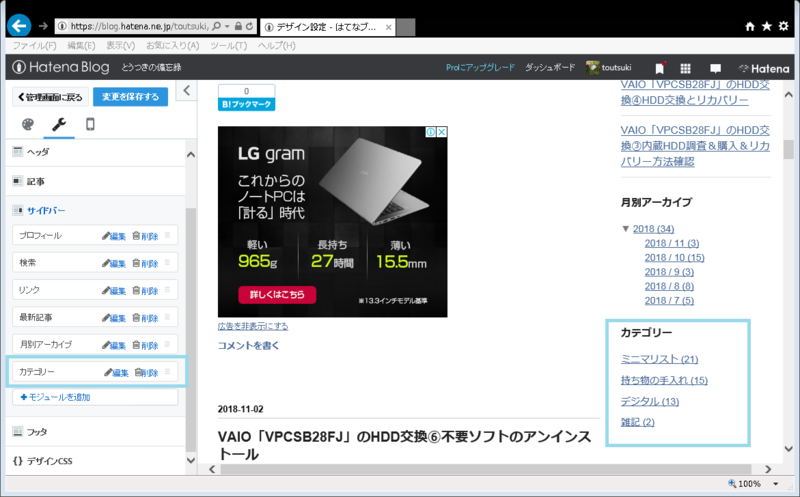
Task: Close the デザイン設定 browser tab
Action: (x=389, y=27)
